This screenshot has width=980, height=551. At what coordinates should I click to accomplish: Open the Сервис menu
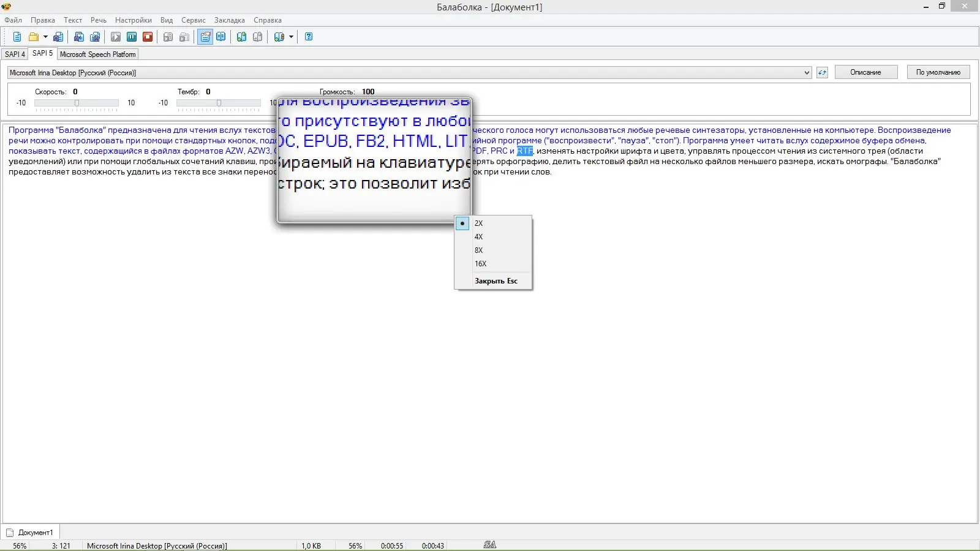coord(194,20)
